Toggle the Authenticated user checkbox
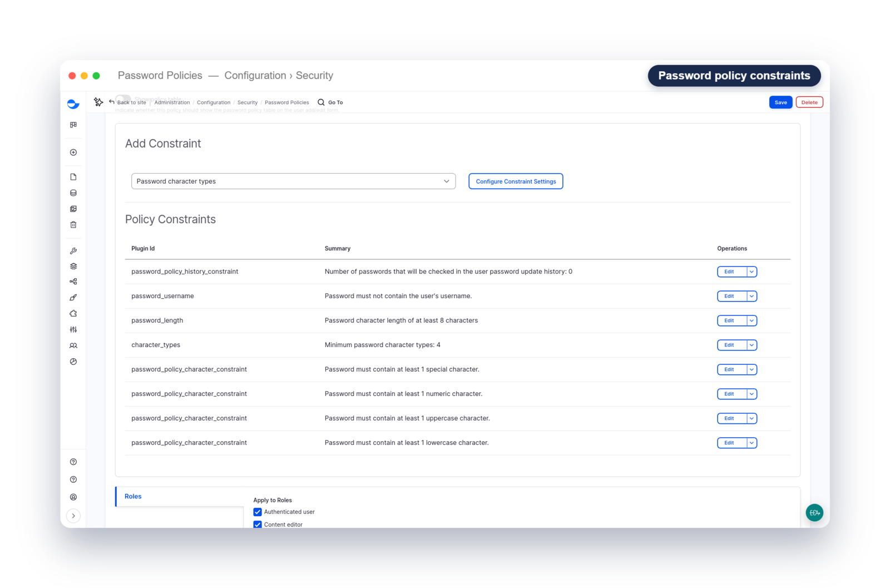 (x=258, y=512)
